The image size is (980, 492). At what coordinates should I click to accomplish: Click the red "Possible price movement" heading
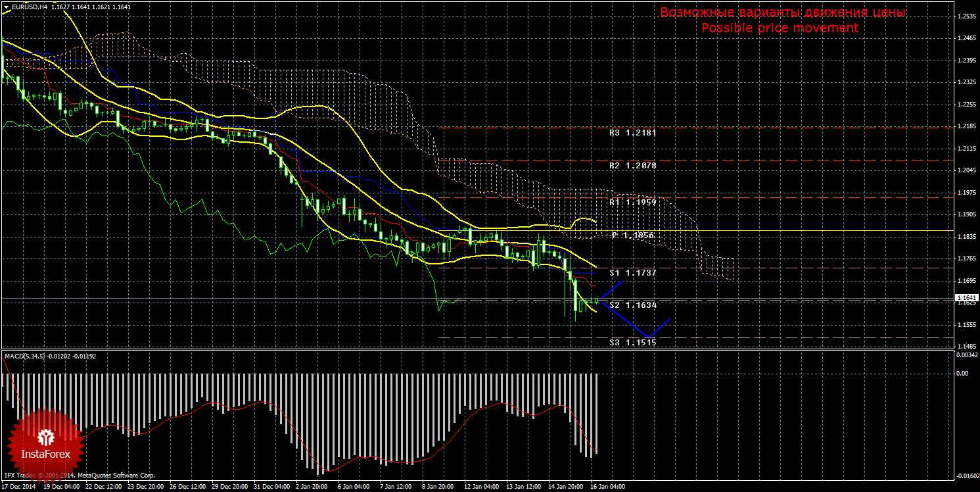point(780,28)
